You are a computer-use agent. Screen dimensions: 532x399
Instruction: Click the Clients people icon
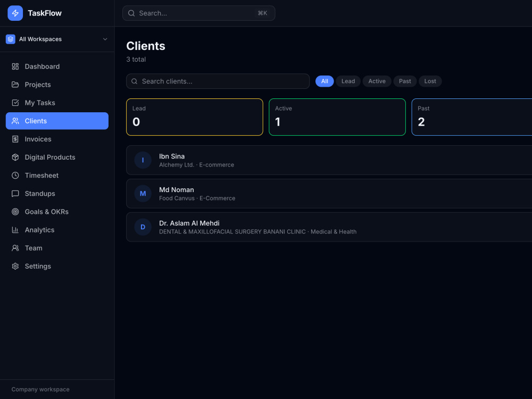coord(15,121)
